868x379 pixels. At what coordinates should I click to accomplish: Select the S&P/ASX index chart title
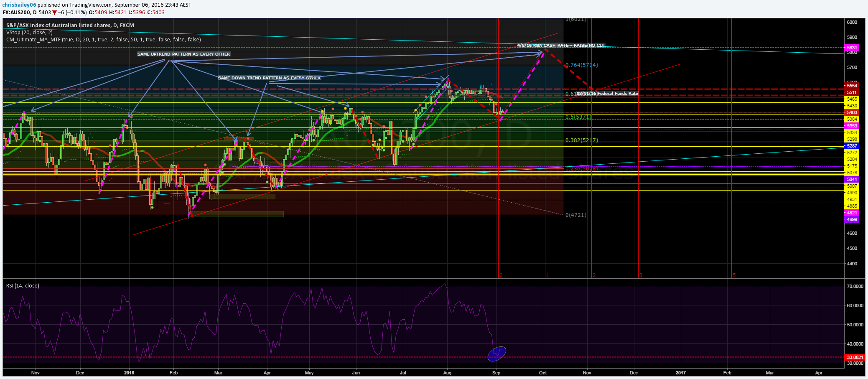point(70,25)
